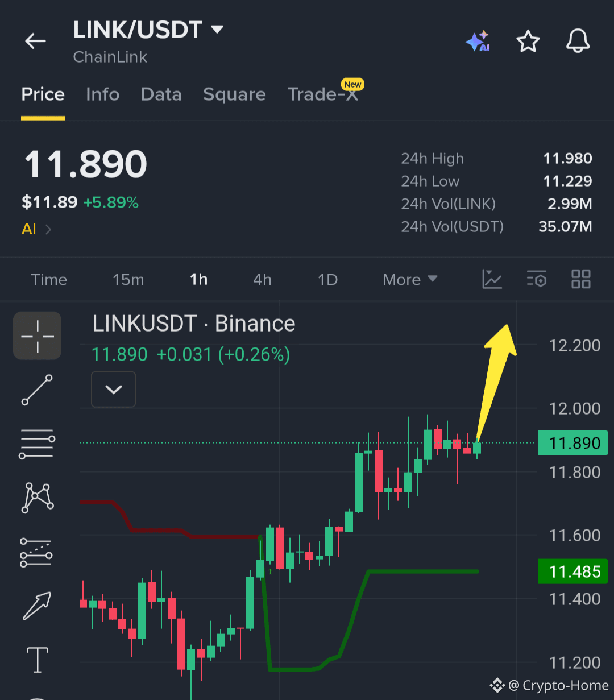Click the 24h Low value 11.229
Screen dimensions: 614x700
pyautogui.click(x=567, y=181)
